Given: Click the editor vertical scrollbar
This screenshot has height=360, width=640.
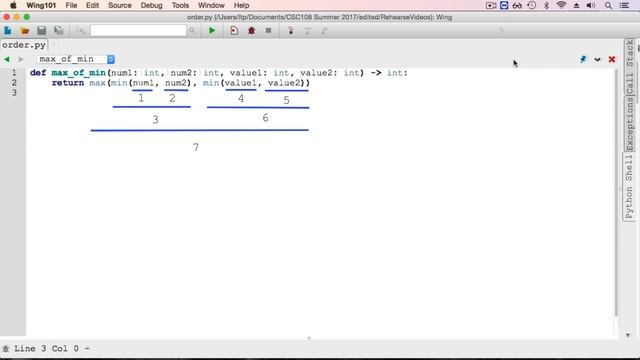Looking at the screenshot, I should click(x=616, y=192).
